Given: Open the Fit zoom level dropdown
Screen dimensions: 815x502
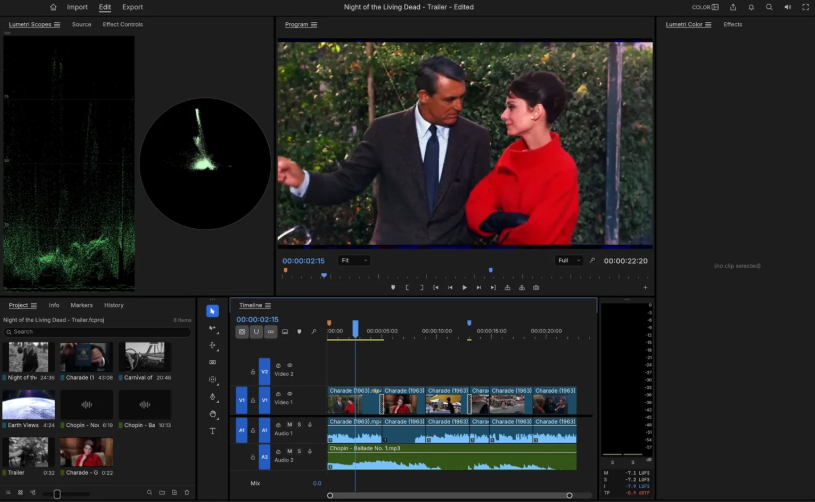Looking at the screenshot, I should tap(354, 260).
